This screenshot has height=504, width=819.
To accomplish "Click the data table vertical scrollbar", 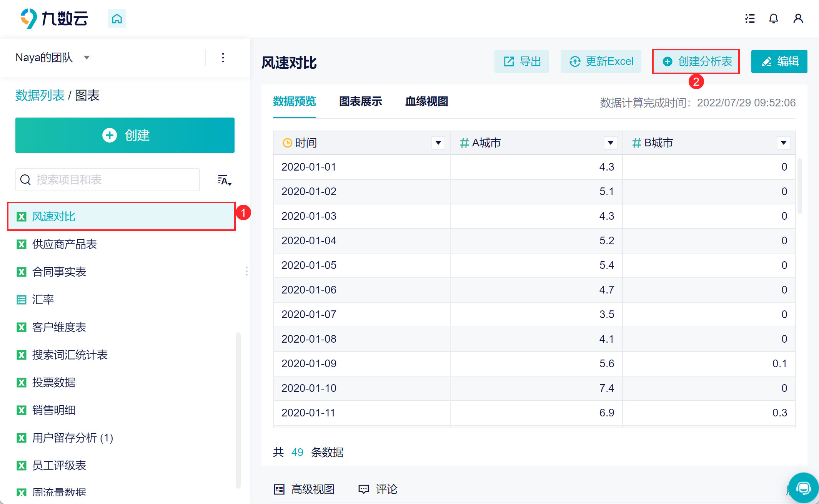I will (x=800, y=186).
